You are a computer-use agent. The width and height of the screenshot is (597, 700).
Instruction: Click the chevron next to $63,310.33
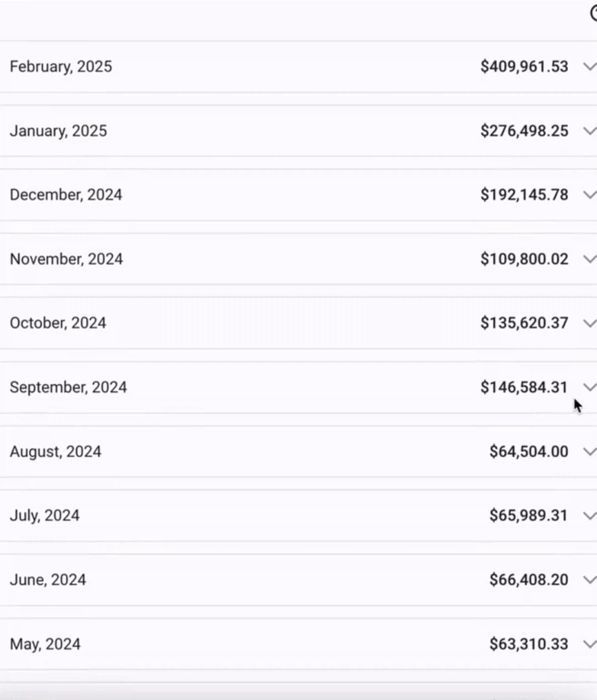pyautogui.click(x=589, y=644)
